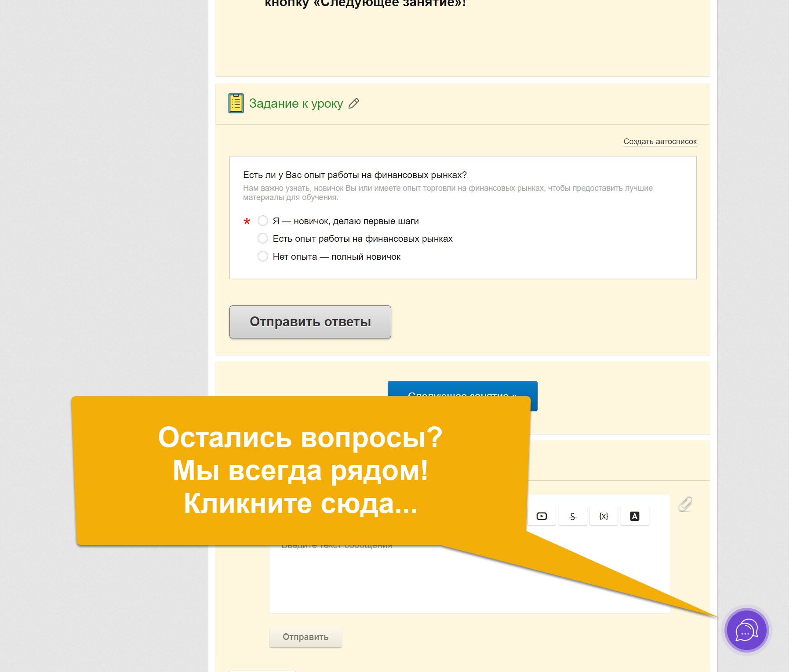Click the small 'Отправить' comment button

[x=305, y=637]
